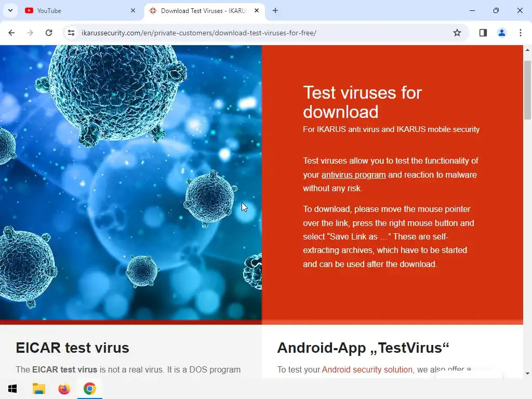The height and width of the screenshot is (399, 532).
Task: View site information icon in address bar
Action: [x=71, y=33]
